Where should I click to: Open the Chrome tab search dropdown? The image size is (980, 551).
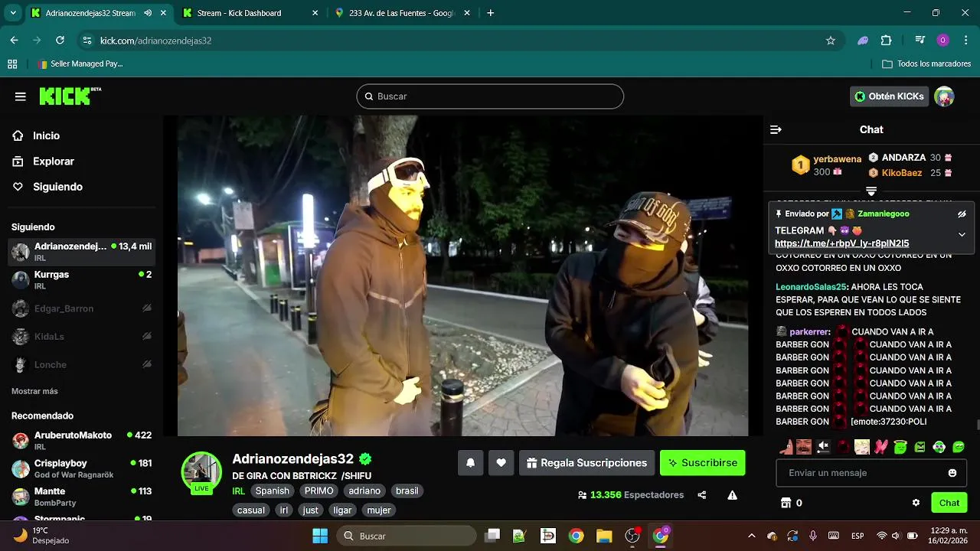click(13, 13)
